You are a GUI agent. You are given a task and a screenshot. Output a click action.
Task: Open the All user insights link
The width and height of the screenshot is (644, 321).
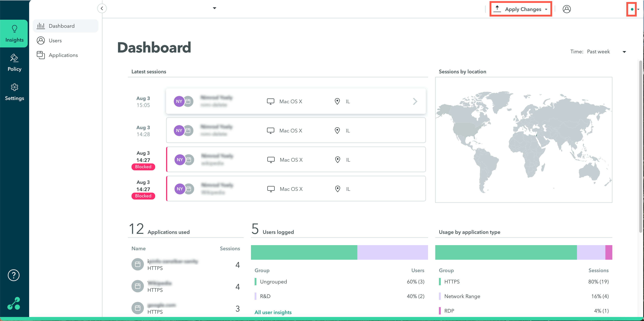tap(273, 312)
